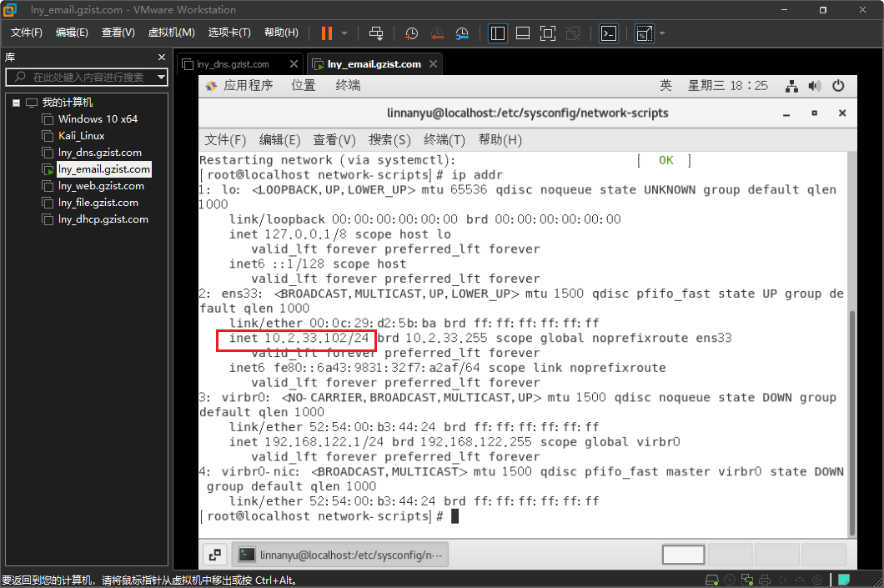Open the power options dropdown beside pause
The height and width of the screenshot is (588, 884).
tap(344, 33)
